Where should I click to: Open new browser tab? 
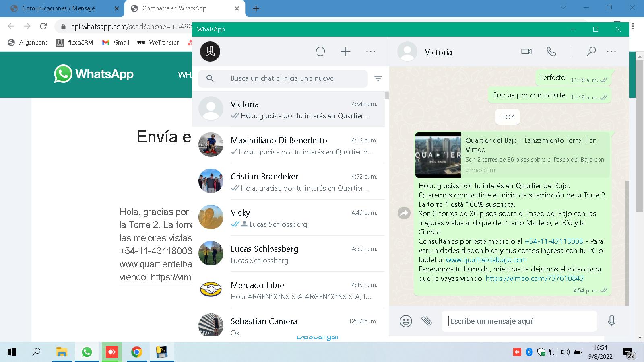256,8
